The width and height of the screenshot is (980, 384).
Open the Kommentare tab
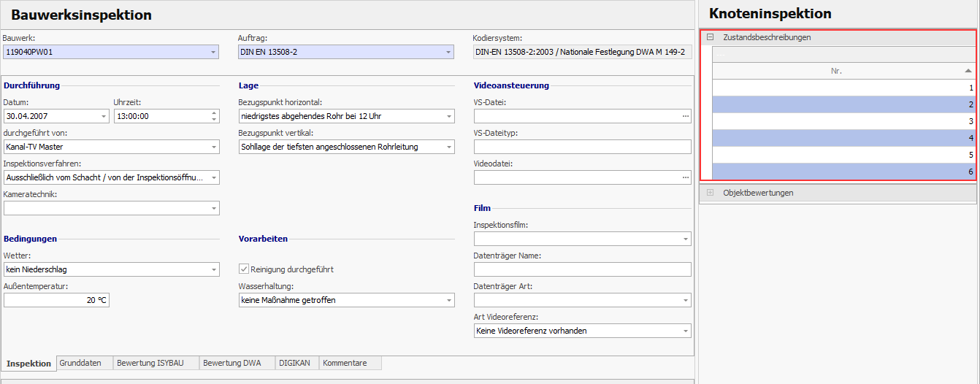click(345, 363)
